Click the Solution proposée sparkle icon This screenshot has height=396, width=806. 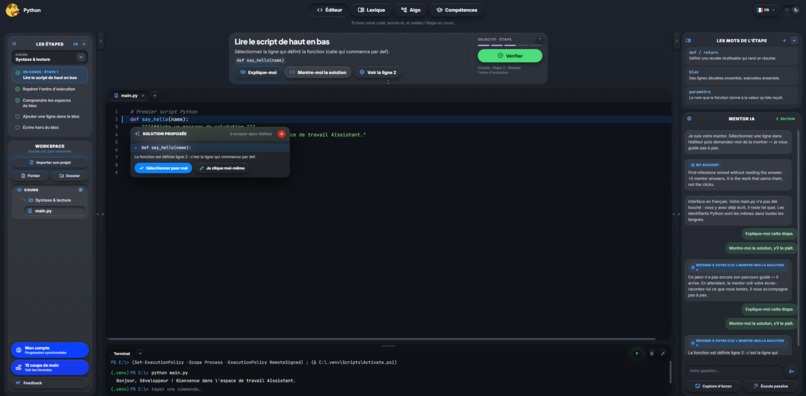click(x=137, y=134)
